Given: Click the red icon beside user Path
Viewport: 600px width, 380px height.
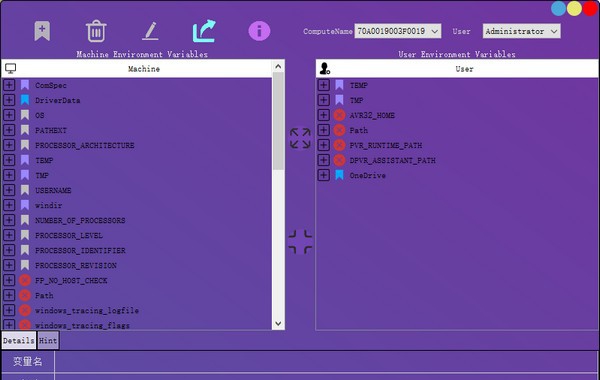Looking at the screenshot, I should click(339, 130).
